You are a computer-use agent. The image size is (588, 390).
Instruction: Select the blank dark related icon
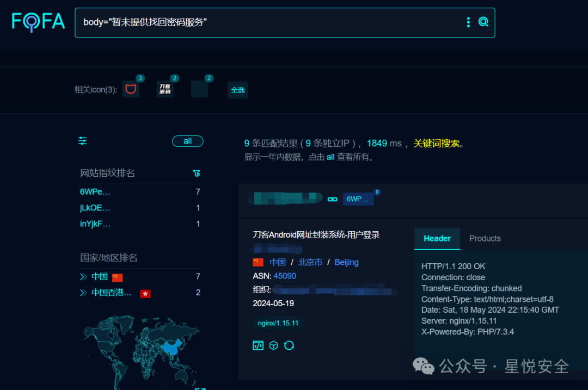(x=199, y=89)
